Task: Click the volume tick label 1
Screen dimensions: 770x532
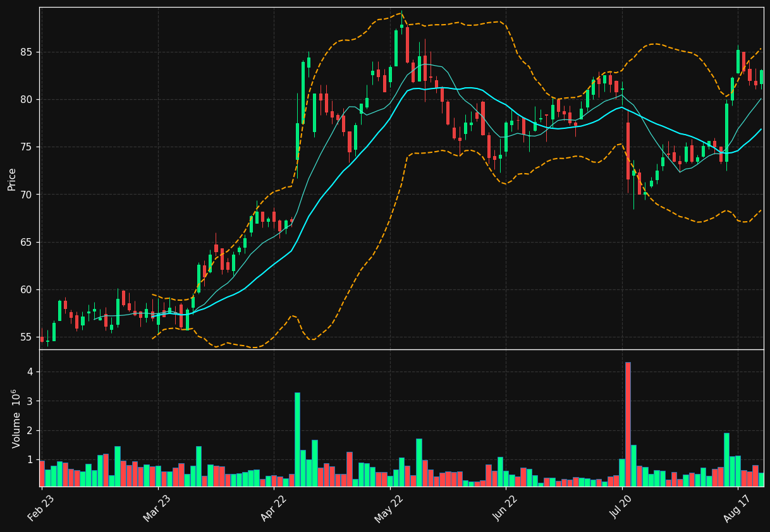Action: [x=30, y=460]
